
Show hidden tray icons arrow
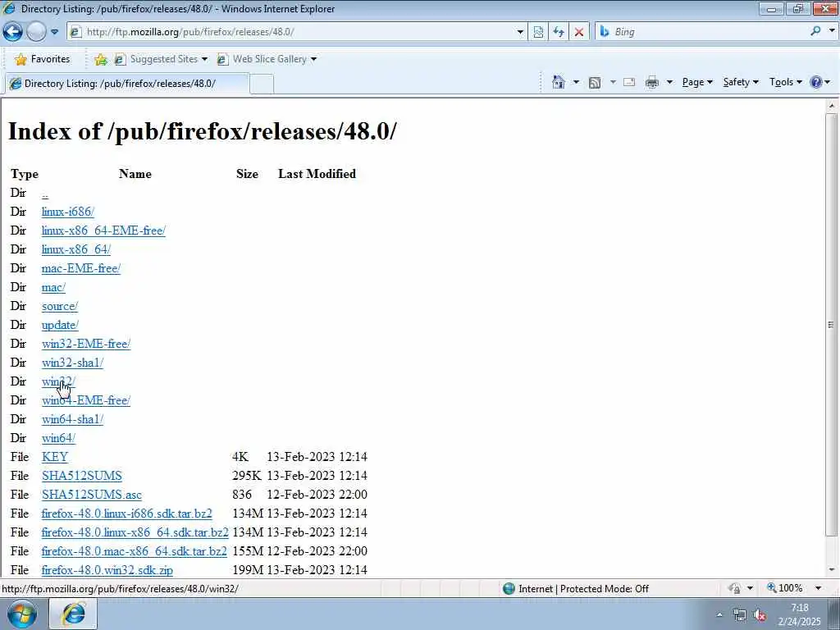[719, 615]
